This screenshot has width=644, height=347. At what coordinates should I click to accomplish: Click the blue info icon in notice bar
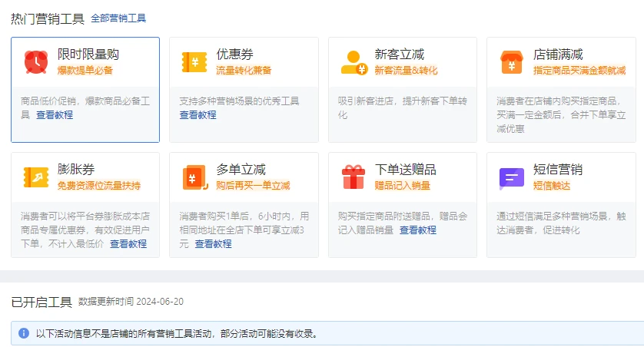(24, 333)
